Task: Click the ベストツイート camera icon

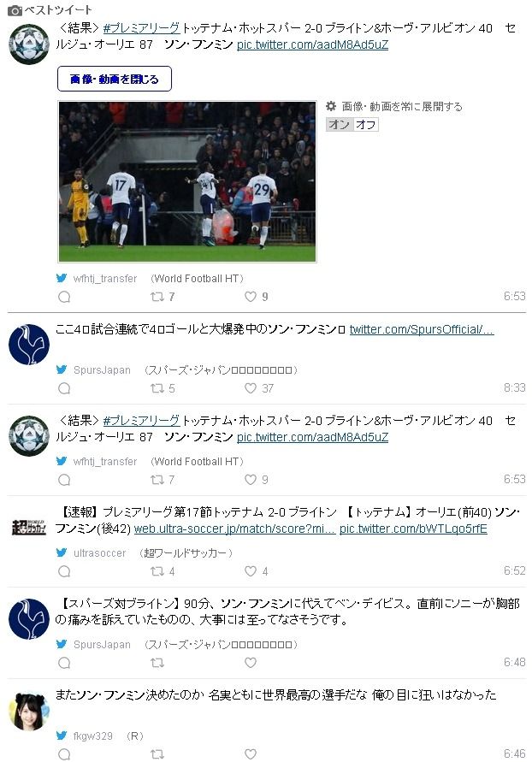Action: (x=15, y=9)
